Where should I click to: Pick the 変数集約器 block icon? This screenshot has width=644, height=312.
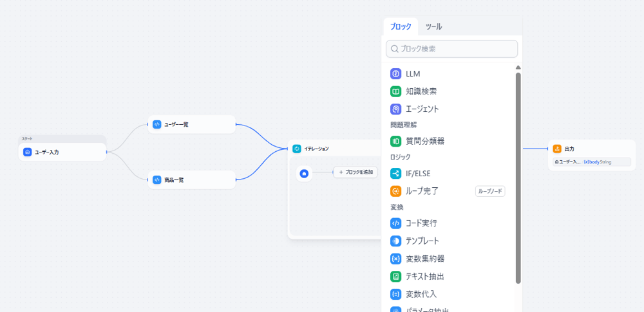click(395, 259)
